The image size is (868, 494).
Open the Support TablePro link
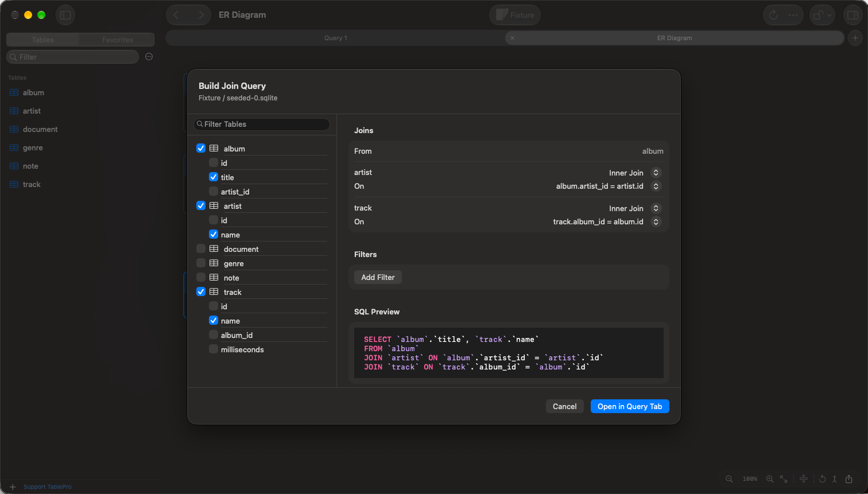48,487
